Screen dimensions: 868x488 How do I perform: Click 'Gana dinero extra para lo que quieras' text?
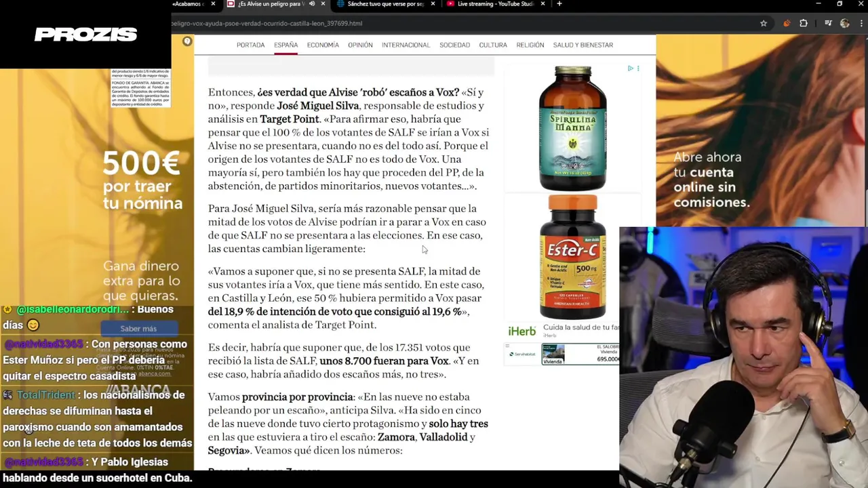coord(141,281)
